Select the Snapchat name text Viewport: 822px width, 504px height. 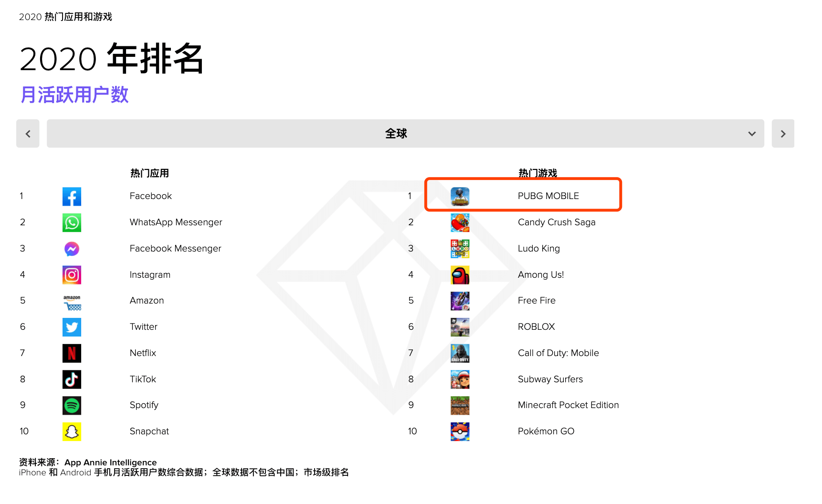click(149, 431)
